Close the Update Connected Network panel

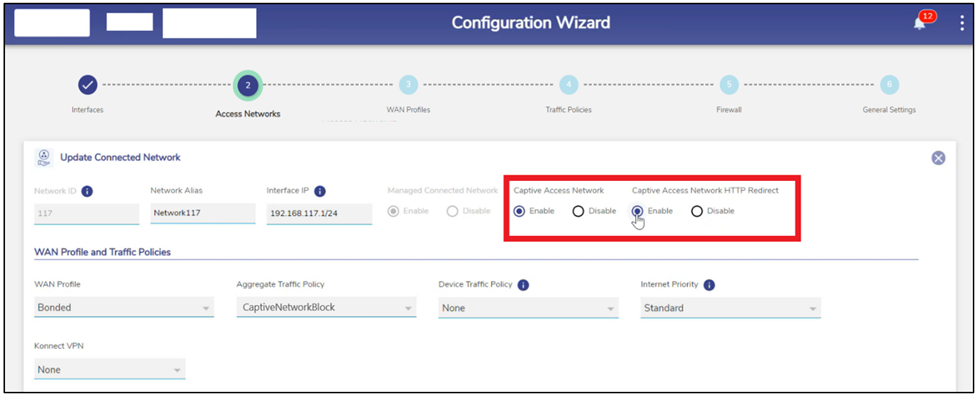tap(938, 158)
